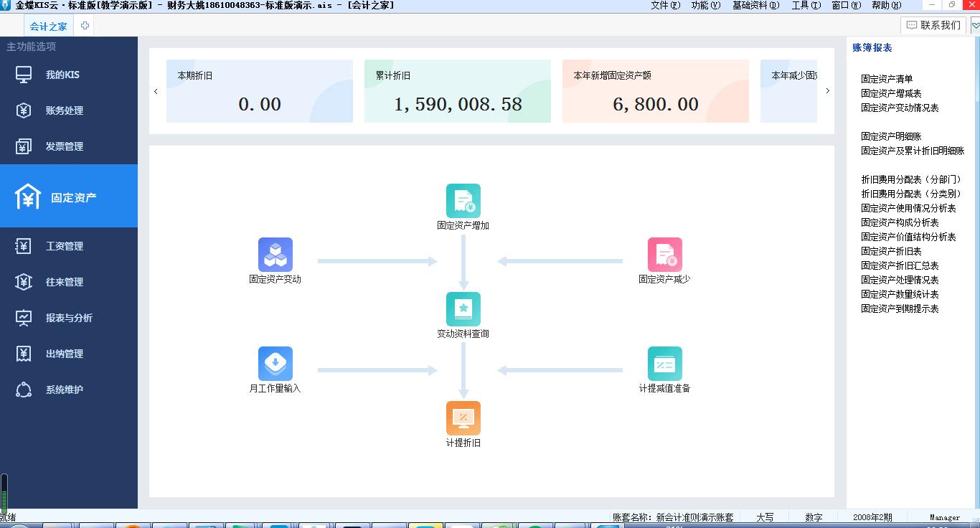This screenshot has width=980, height=528.
Task: Click the 系统维护 sidebar icon
Action: (x=24, y=390)
